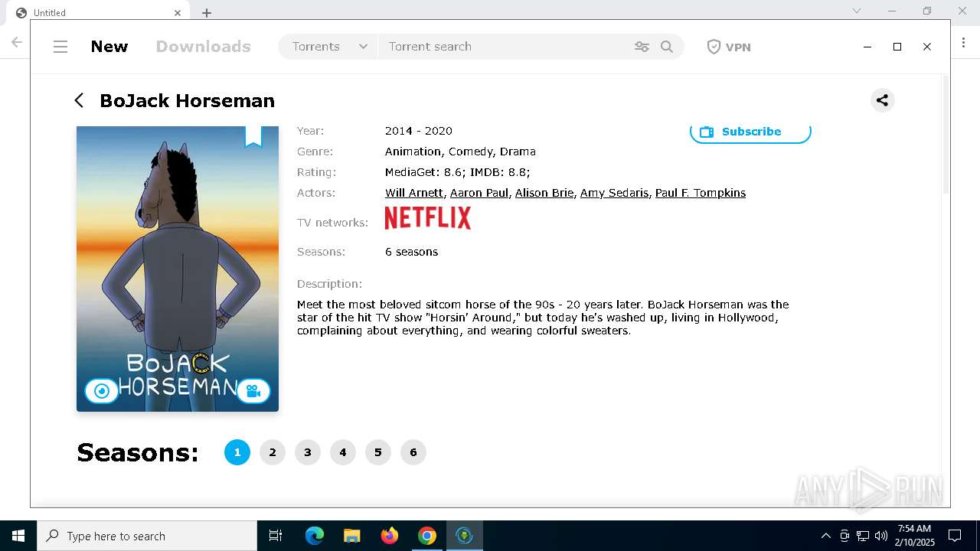Open browser three-dot menu at right edge
This screenshot has height=551, width=980.
[x=964, y=43]
